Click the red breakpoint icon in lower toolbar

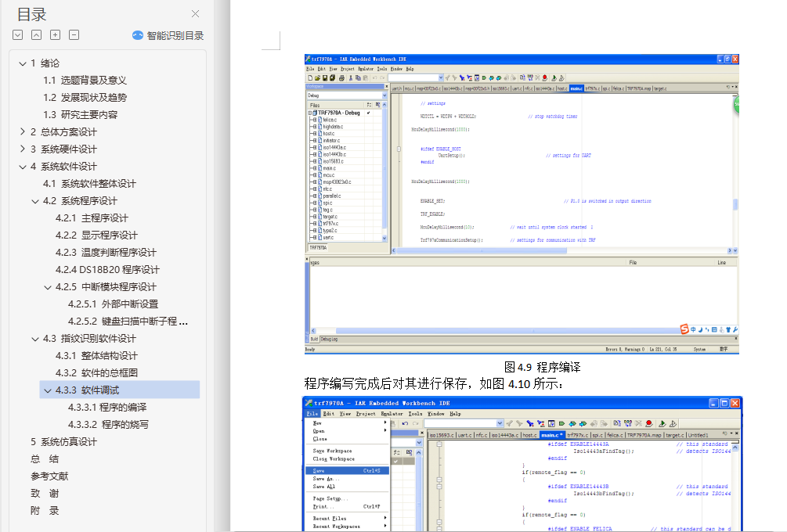(x=649, y=424)
